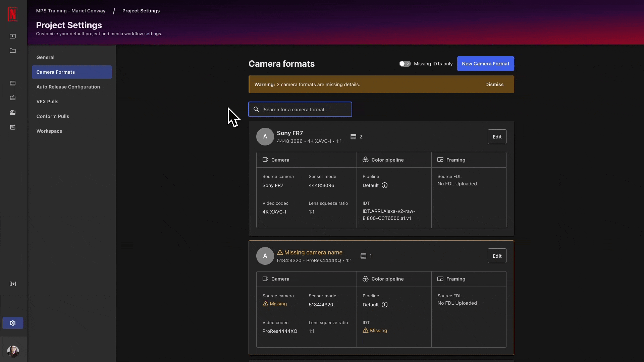Screen dimensions: 644x362
Task: Click the Sony FR7 'A' avatar badge
Action: tap(265, 136)
